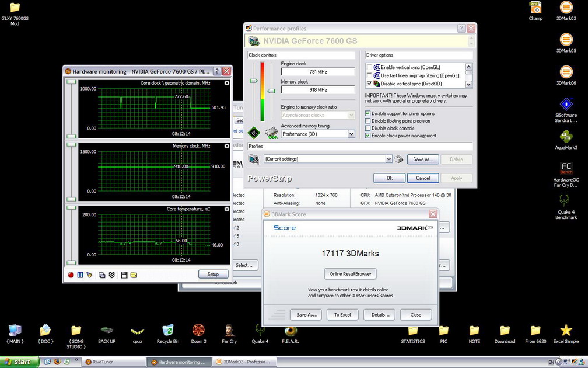Open the Far Cry desktop shortcut

coord(229,334)
